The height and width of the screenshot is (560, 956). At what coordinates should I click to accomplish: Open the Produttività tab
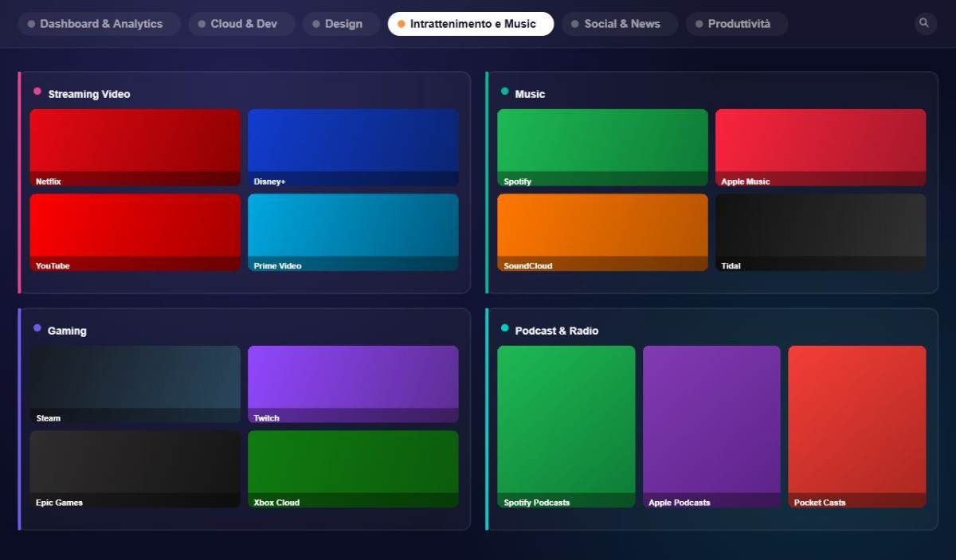[x=737, y=24]
